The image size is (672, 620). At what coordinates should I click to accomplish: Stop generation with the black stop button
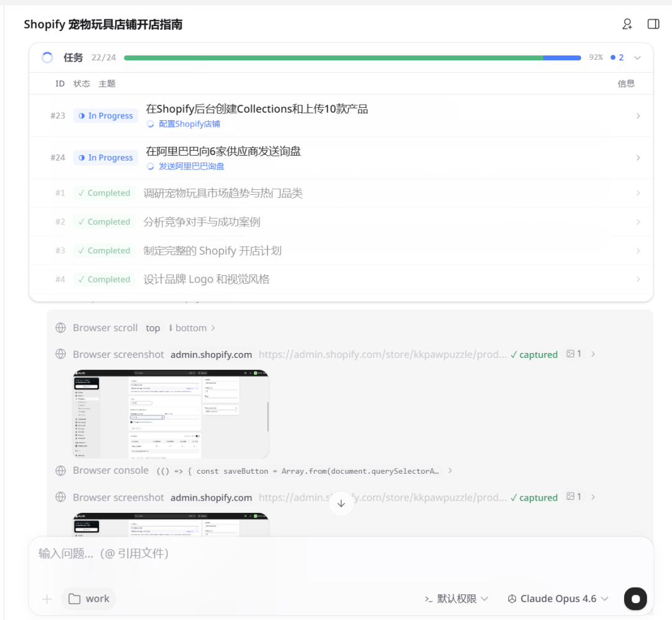pos(635,599)
